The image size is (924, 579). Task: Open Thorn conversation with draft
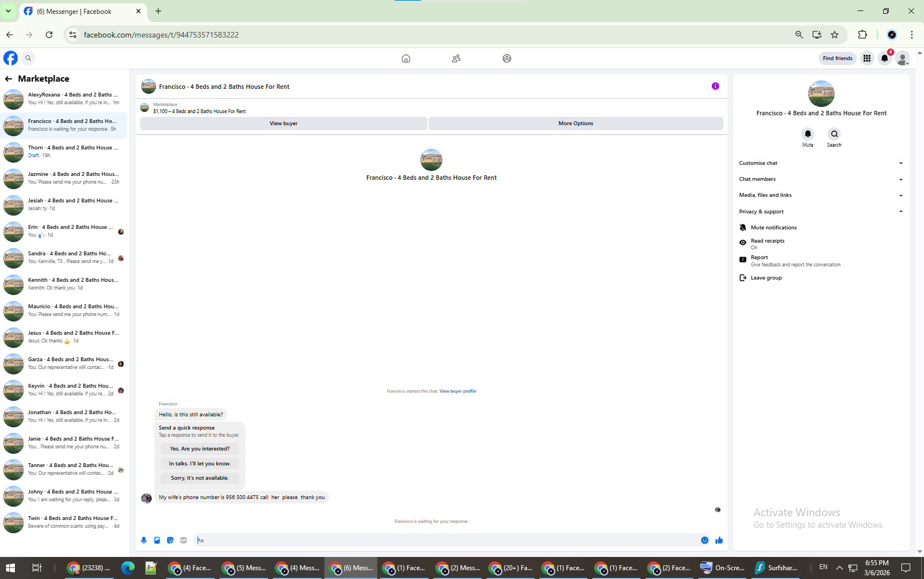click(x=65, y=152)
